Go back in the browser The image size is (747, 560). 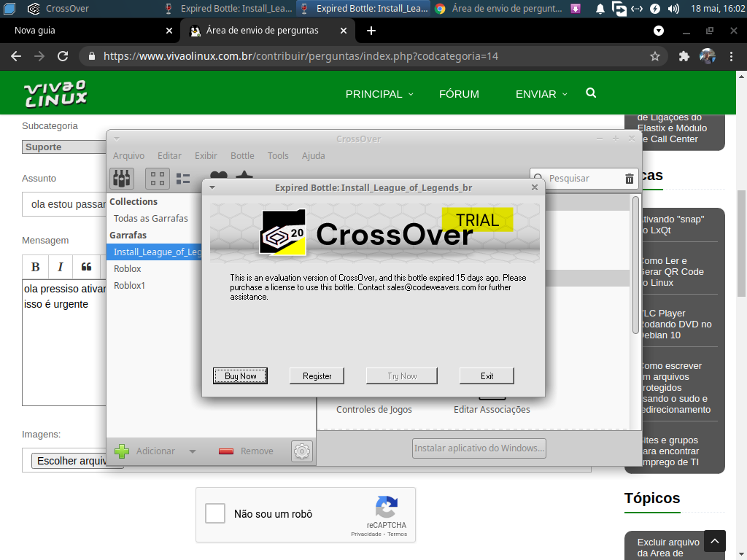(16, 56)
